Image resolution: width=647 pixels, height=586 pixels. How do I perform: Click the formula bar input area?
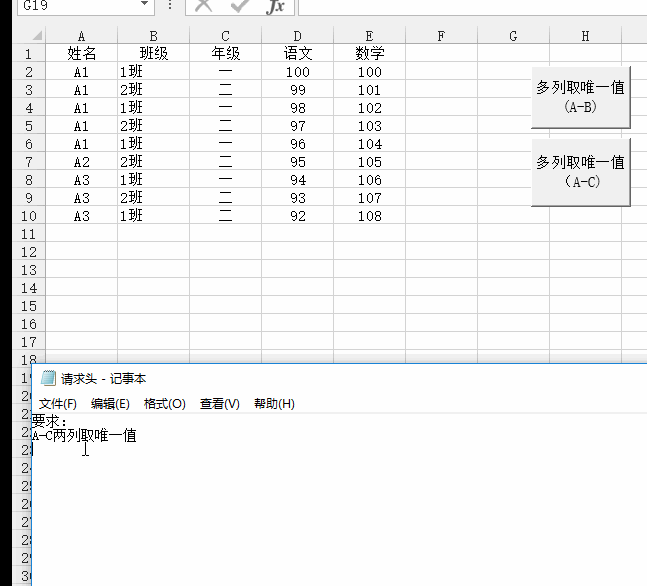pyautogui.click(x=472, y=7)
